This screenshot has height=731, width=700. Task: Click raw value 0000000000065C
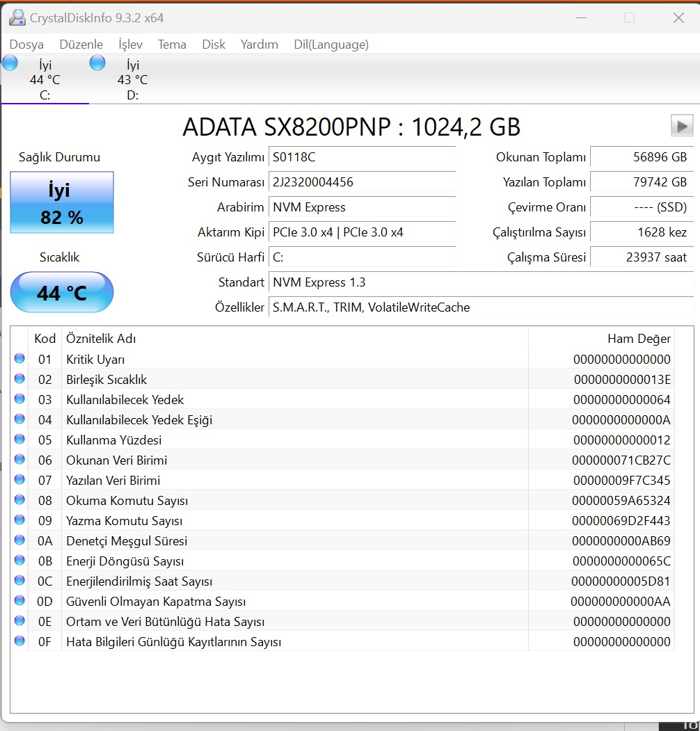[621, 561]
